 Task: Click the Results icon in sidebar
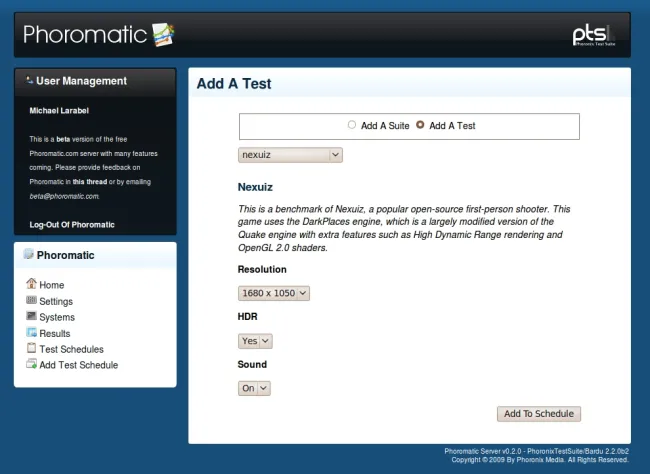click(x=31, y=332)
